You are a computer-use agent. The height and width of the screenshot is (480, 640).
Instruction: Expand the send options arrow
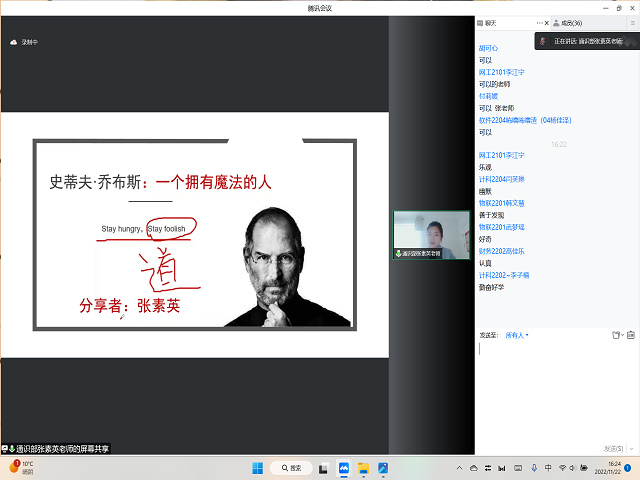tap(631, 449)
